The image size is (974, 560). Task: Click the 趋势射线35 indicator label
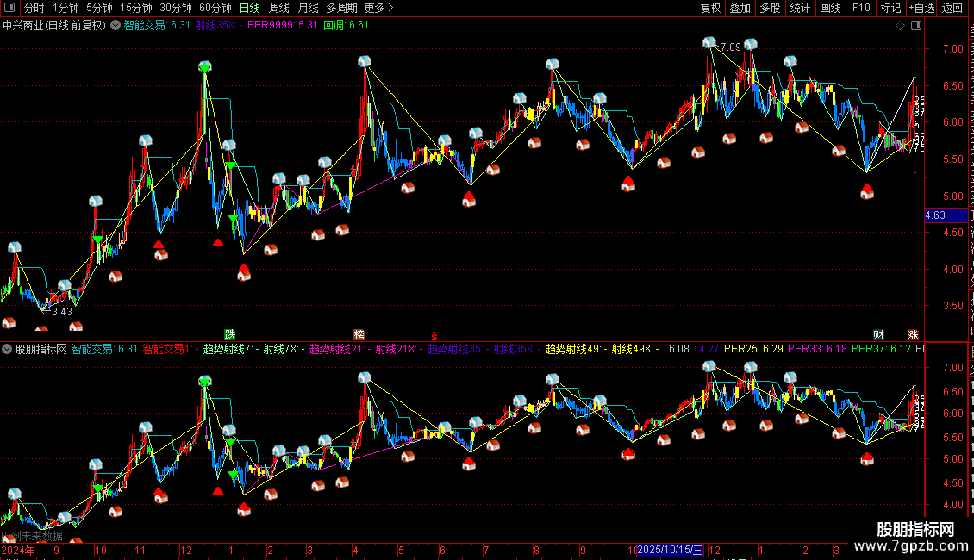458,350
